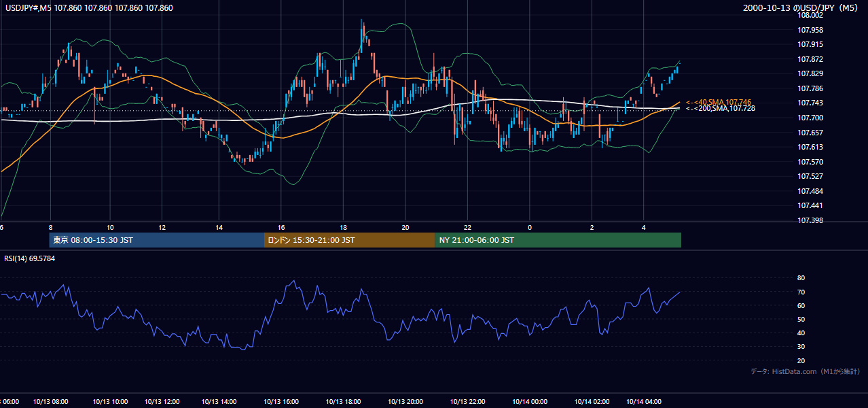Click RSI axis level 30
This screenshot has height=408, width=868.
(x=801, y=347)
